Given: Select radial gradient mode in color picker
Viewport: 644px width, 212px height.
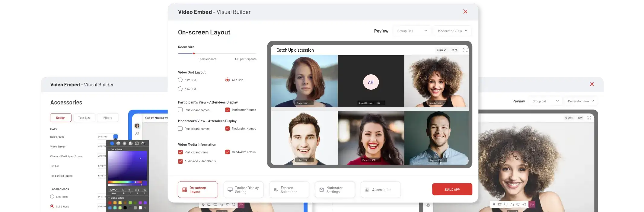Looking at the screenshot, I should pos(124,143).
